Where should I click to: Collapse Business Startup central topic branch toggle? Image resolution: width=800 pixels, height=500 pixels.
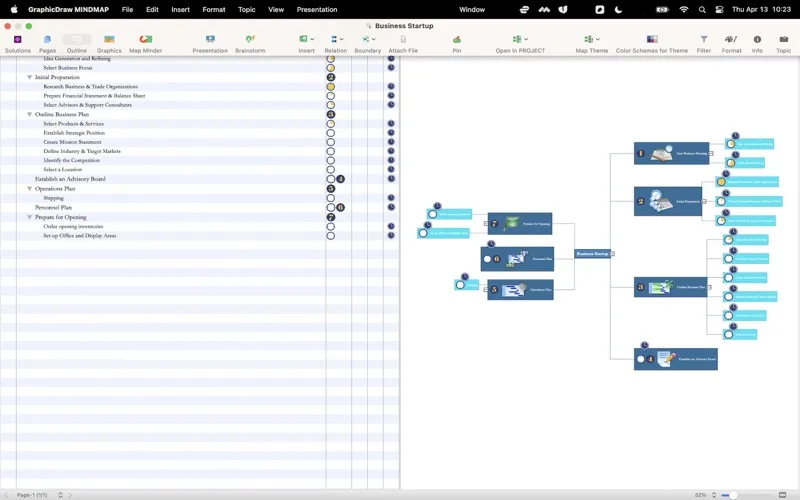pyautogui.click(x=612, y=254)
